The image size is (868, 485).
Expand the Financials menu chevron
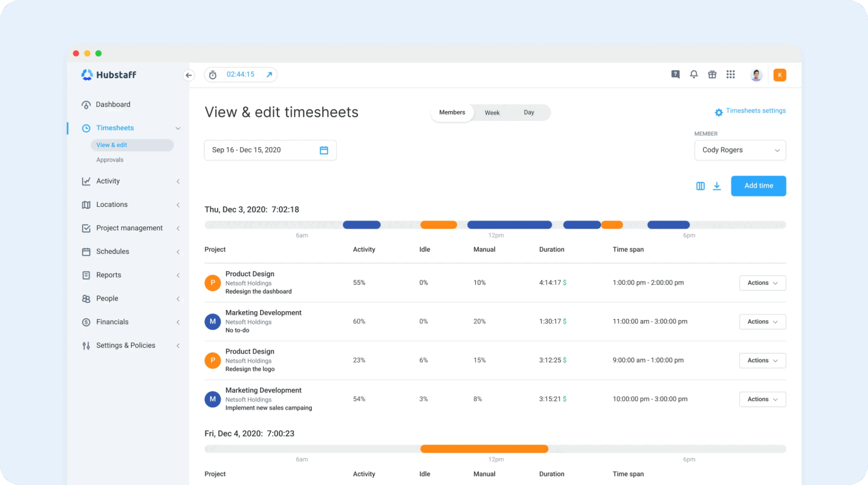point(178,322)
